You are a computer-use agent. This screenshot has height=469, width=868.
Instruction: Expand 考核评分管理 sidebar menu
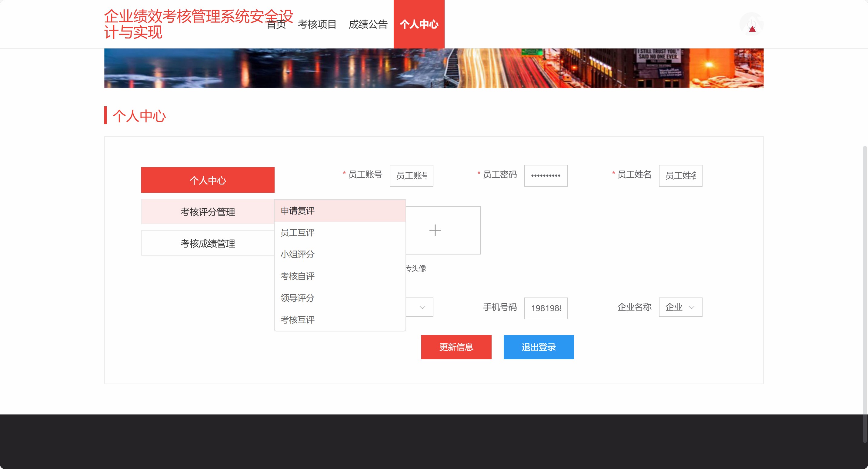pyautogui.click(x=208, y=212)
